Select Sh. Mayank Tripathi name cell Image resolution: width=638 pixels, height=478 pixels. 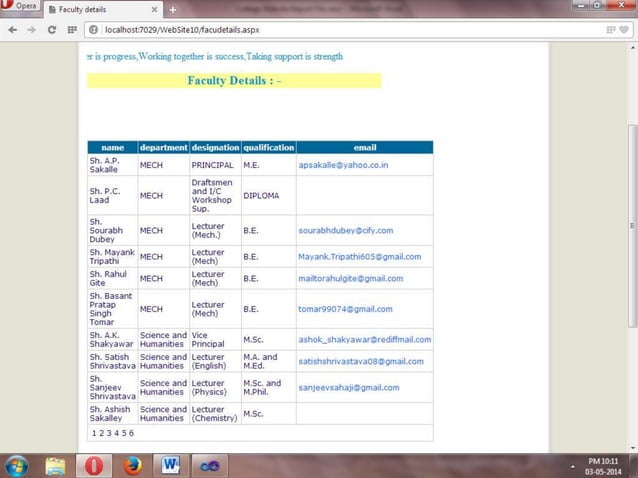(x=113, y=257)
